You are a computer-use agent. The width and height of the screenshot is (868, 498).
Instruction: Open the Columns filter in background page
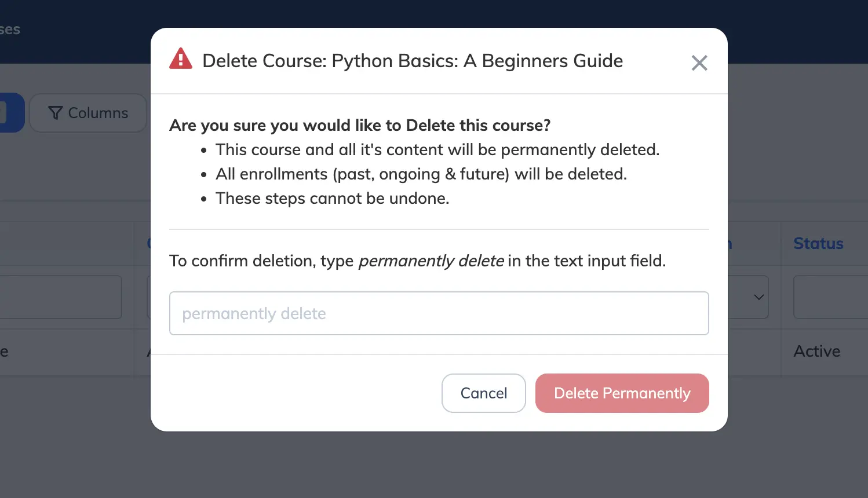88,113
